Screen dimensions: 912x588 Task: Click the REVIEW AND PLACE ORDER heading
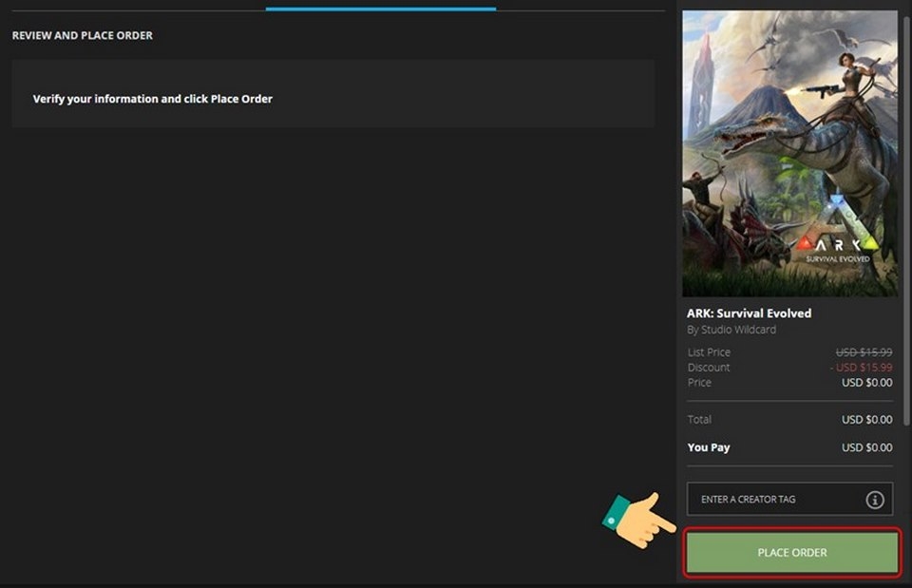81,35
